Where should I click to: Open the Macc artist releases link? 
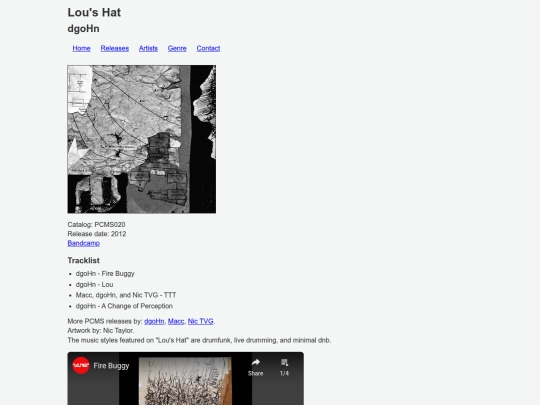(176, 321)
